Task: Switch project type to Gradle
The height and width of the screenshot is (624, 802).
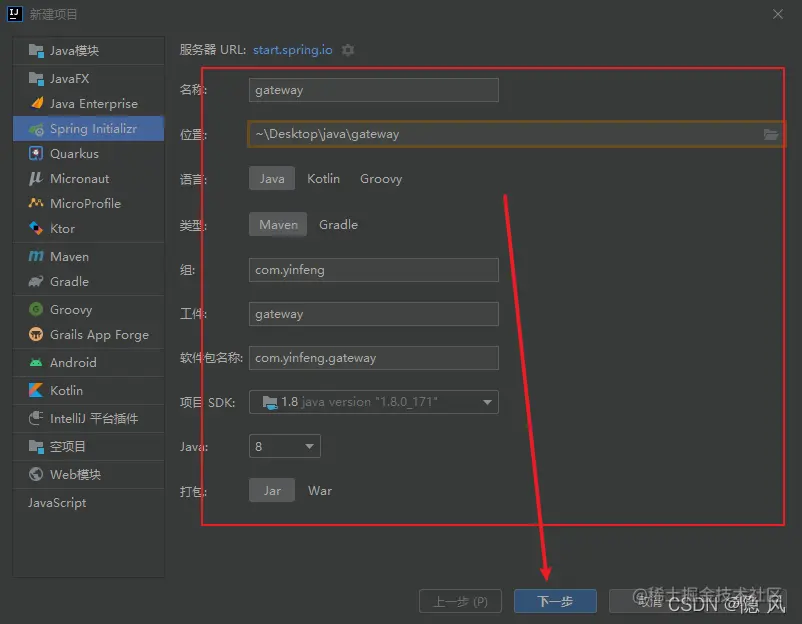Action: pyautogui.click(x=338, y=224)
